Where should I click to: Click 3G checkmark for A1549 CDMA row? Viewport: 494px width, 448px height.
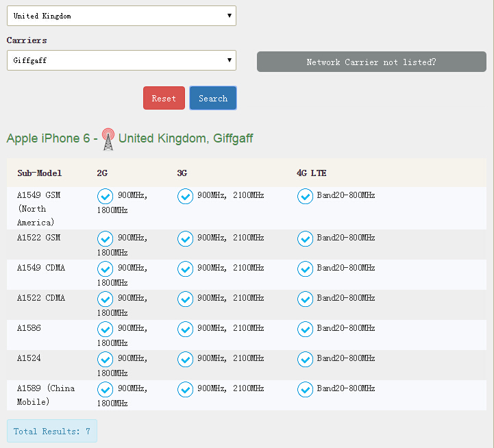(x=185, y=269)
